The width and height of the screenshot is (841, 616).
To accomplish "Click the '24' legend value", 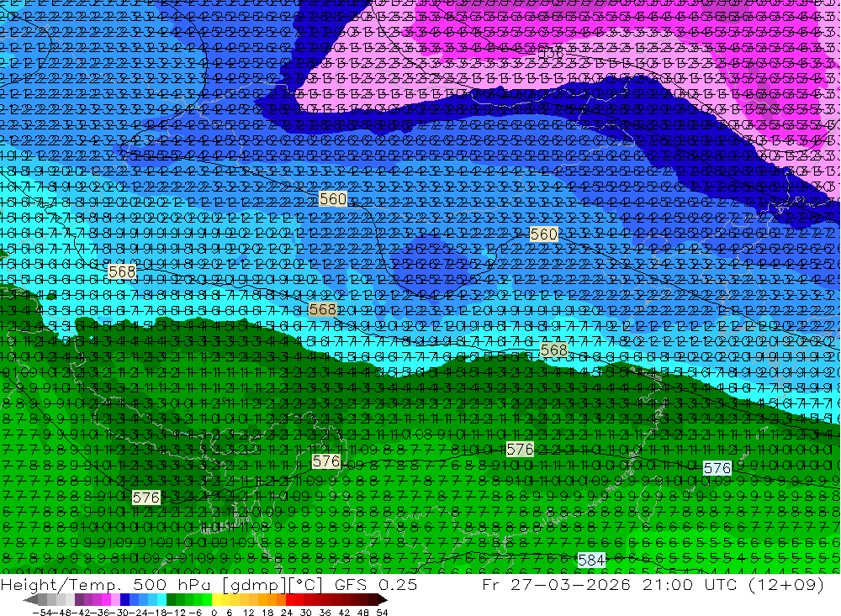I will coord(287,613).
